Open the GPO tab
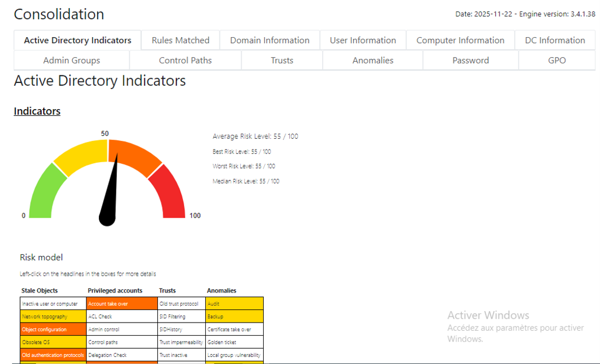Viewport: 600px width, 364px height. (x=557, y=61)
